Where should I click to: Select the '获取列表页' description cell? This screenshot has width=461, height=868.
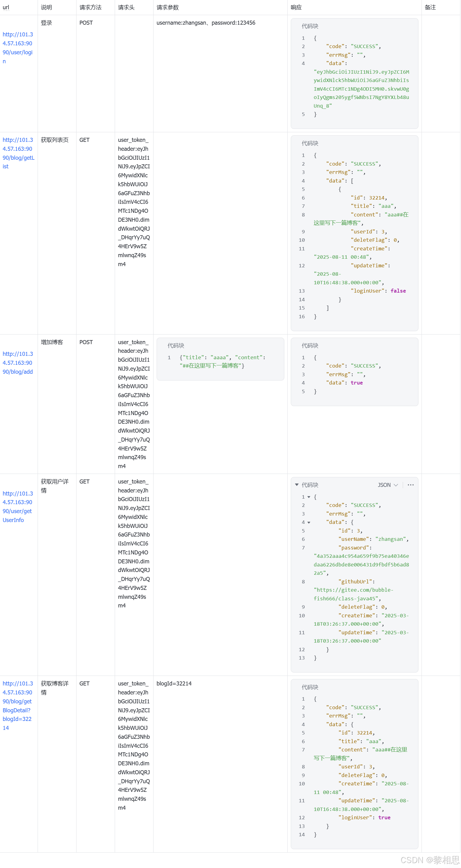point(55,139)
